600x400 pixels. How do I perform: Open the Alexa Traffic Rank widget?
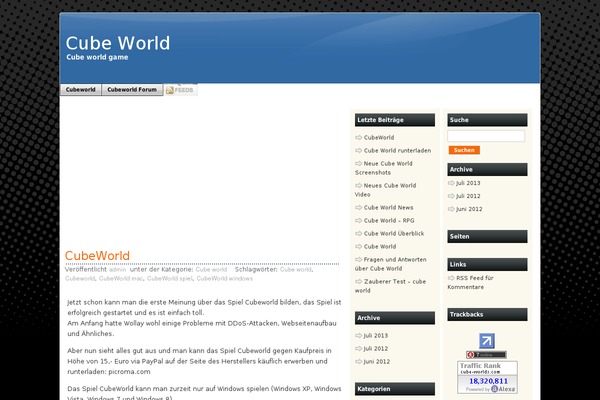pyautogui.click(x=488, y=377)
